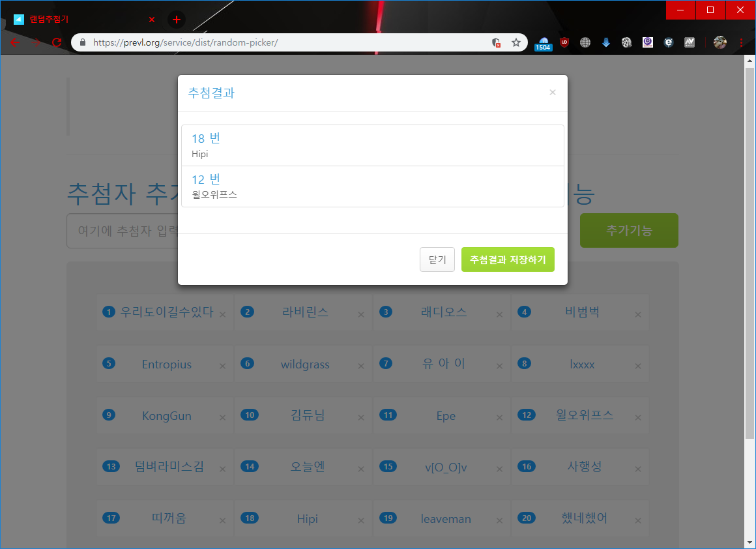The width and height of the screenshot is (756, 549).
Task: Open the film reel extension icon
Action: [626, 42]
